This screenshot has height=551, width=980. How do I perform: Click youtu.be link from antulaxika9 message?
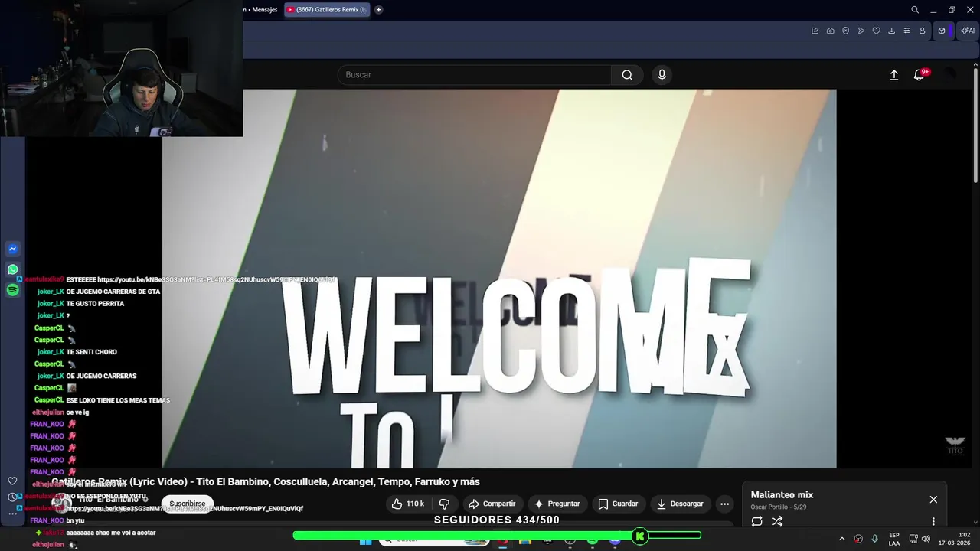[216, 279]
